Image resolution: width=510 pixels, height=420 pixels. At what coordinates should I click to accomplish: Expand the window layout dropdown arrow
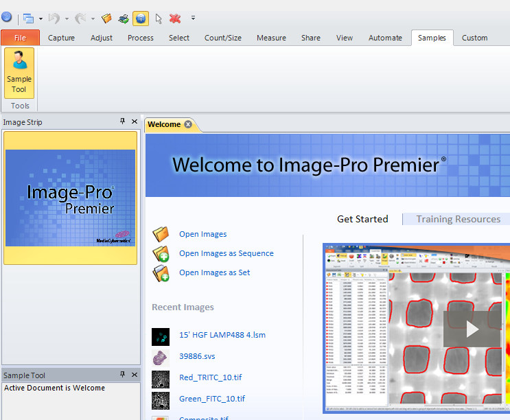tap(40, 19)
